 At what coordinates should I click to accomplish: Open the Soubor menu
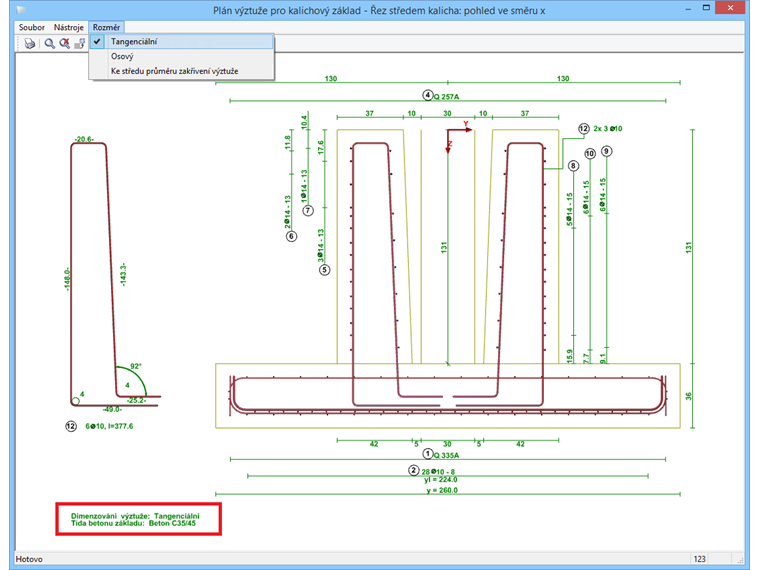click(32, 27)
